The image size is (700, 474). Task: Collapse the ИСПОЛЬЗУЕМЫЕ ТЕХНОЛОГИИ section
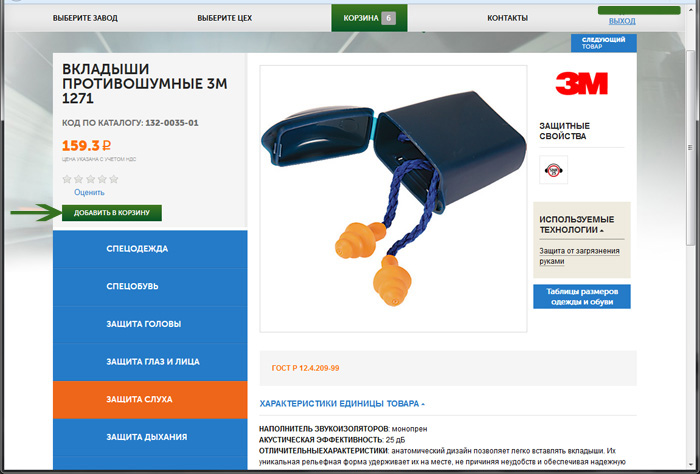point(577,225)
